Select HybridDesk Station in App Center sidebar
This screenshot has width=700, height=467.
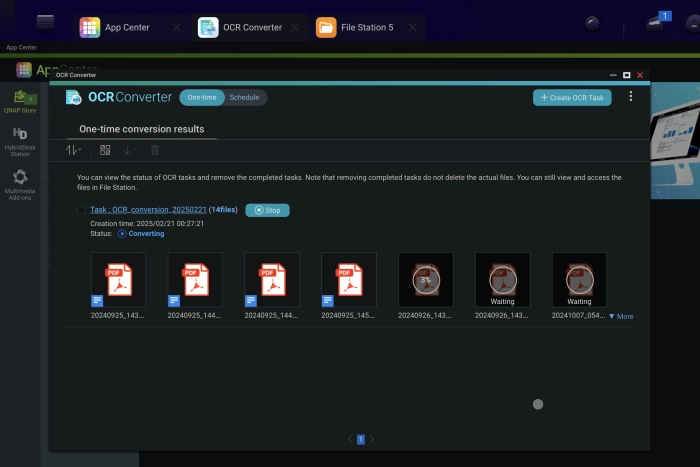click(20, 142)
